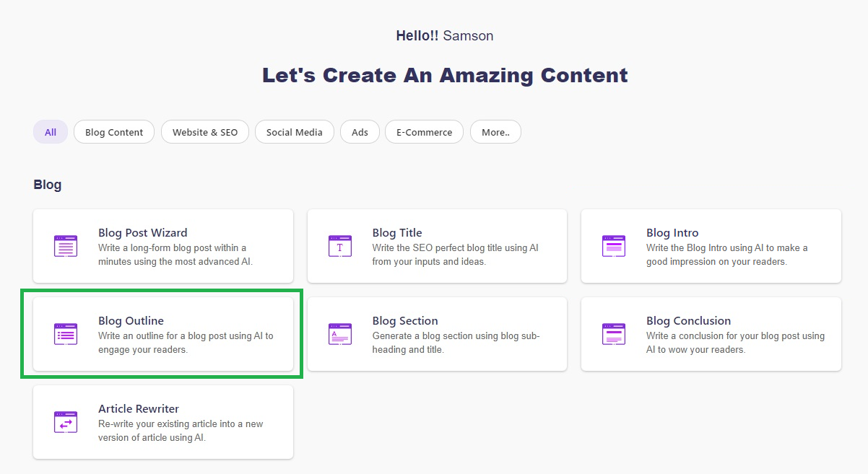Click the Blog Conclusion card icon
The height and width of the screenshot is (474, 868).
point(613,333)
